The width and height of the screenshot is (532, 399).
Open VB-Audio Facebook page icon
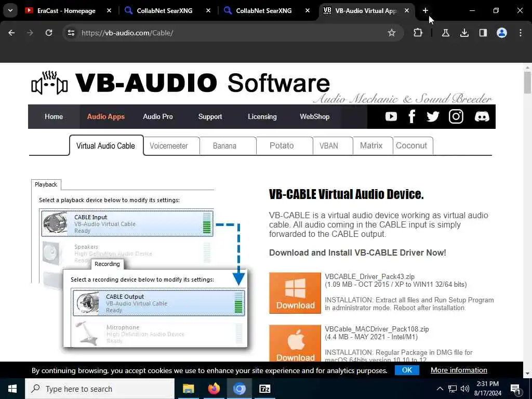pyautogui.click(x=411, y=117)
